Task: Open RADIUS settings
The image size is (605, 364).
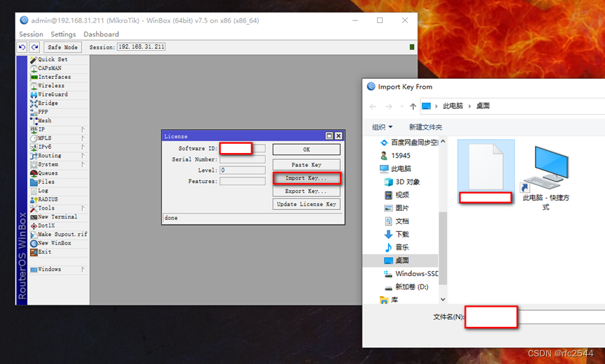Action: click(59, 199)
